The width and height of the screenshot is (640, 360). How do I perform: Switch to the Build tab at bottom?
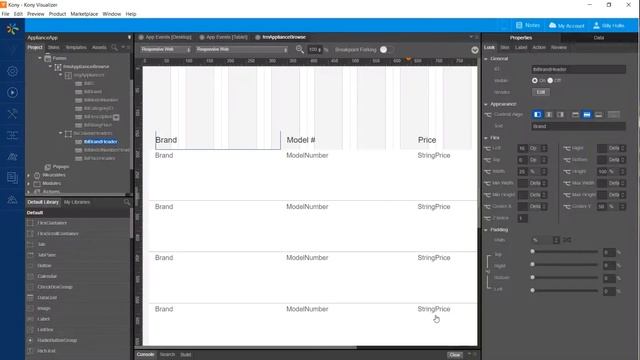pos(186,355)
